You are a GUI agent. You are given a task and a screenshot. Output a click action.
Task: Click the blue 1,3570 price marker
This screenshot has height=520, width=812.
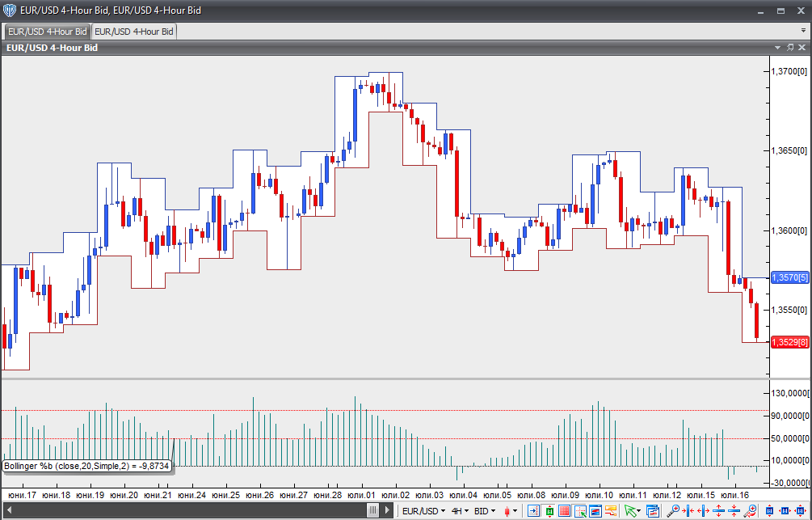[789, 277]
